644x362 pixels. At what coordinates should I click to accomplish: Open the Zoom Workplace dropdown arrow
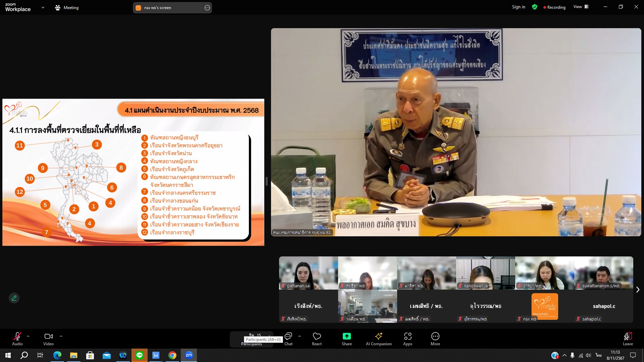point(43,7)
